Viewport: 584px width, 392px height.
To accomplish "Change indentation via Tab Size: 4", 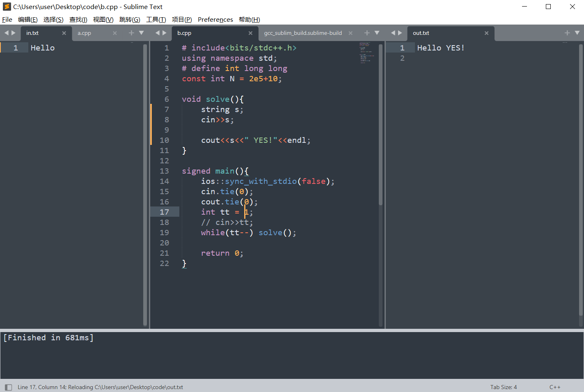I will pos(503,387).
